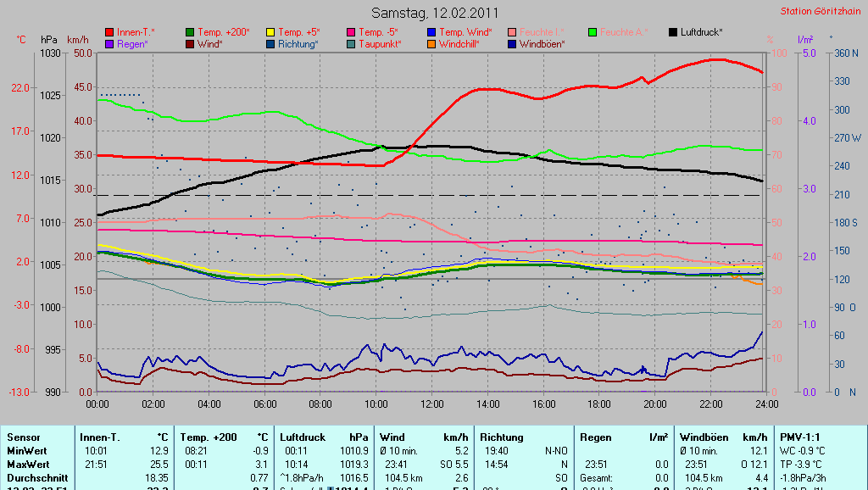Click the orange Windchill legend square

[431, 44]
